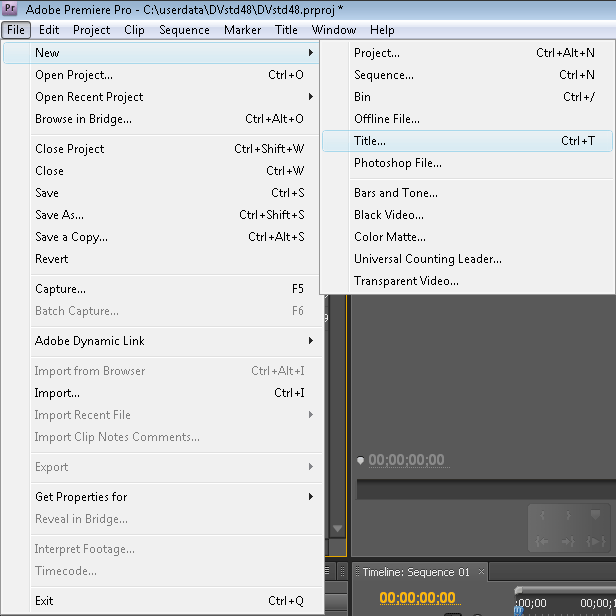
Task: Click the Go to Out Point button
Action: (x=568, y=542)
